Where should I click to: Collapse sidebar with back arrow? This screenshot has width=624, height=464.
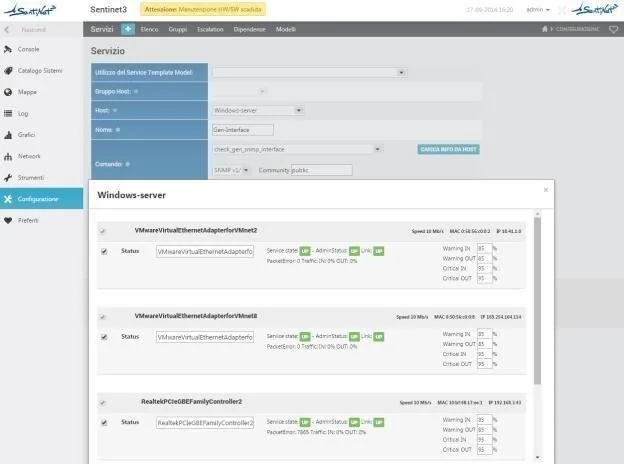click(7, 29)
